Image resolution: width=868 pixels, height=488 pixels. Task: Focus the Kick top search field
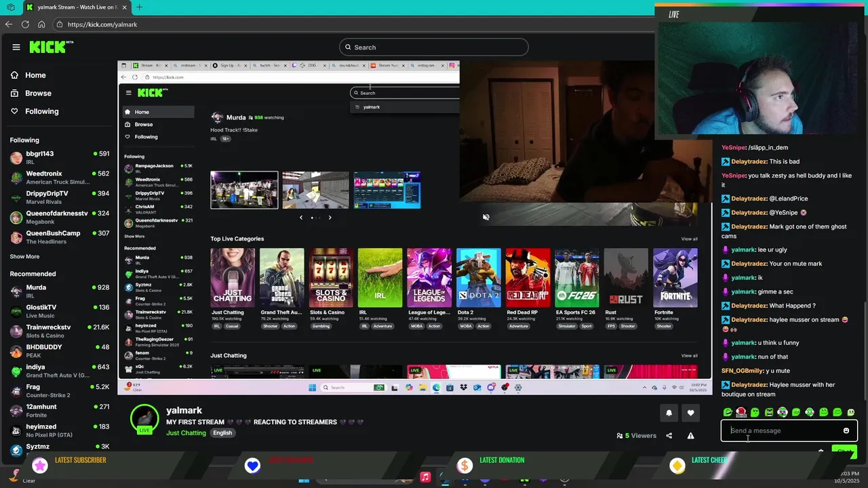[x=434, y=47]
